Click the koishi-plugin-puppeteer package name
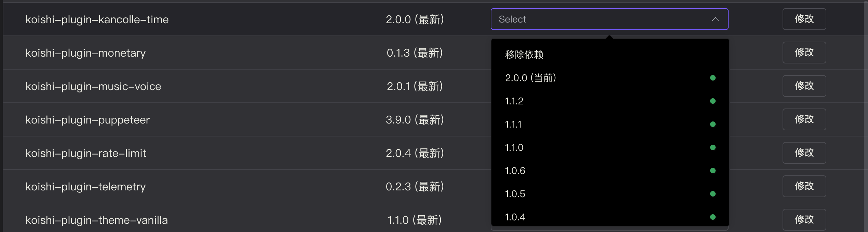This screenshot has width=868, height=232. pos(87,120)
